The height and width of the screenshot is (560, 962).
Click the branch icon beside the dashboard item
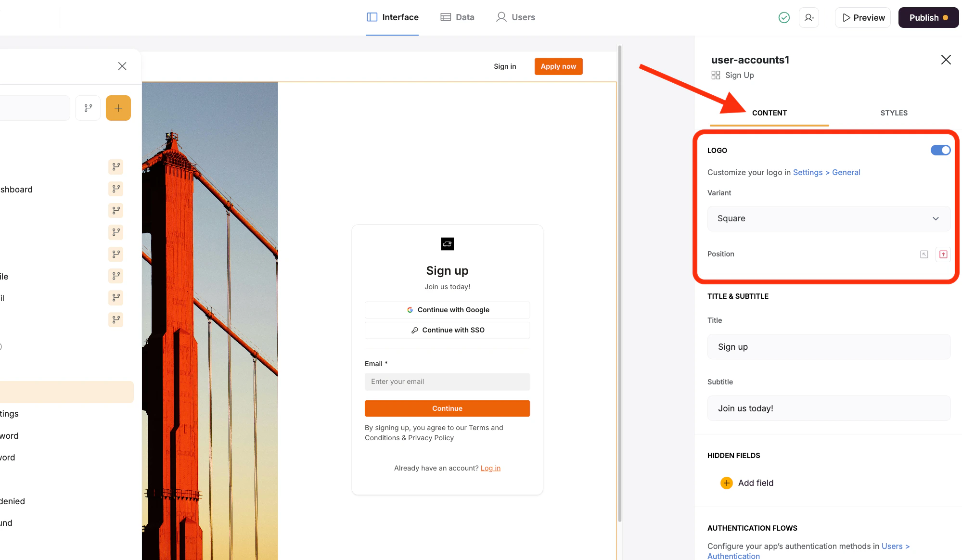pos(116,189)
